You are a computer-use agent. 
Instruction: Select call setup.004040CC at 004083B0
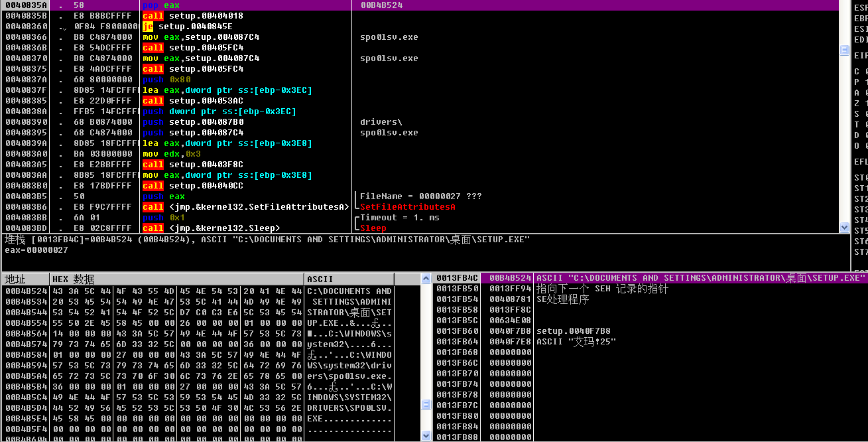click(x=419, y=186)
